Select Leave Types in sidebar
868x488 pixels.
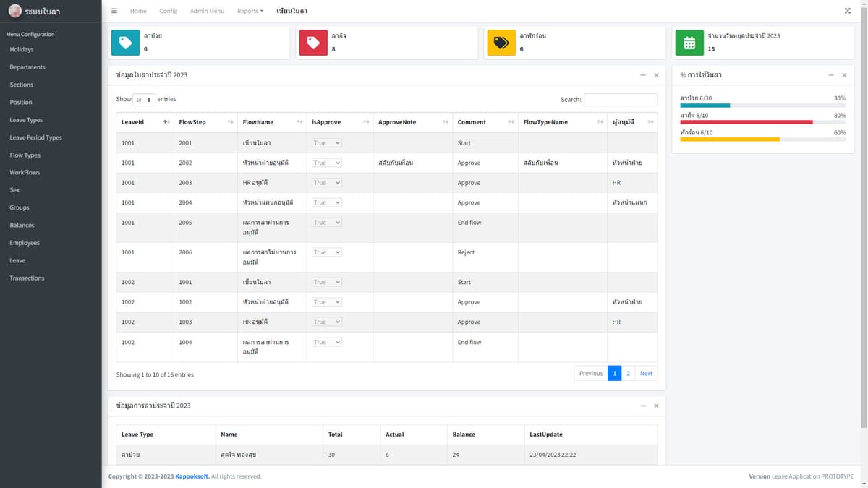tap(26, 120)
